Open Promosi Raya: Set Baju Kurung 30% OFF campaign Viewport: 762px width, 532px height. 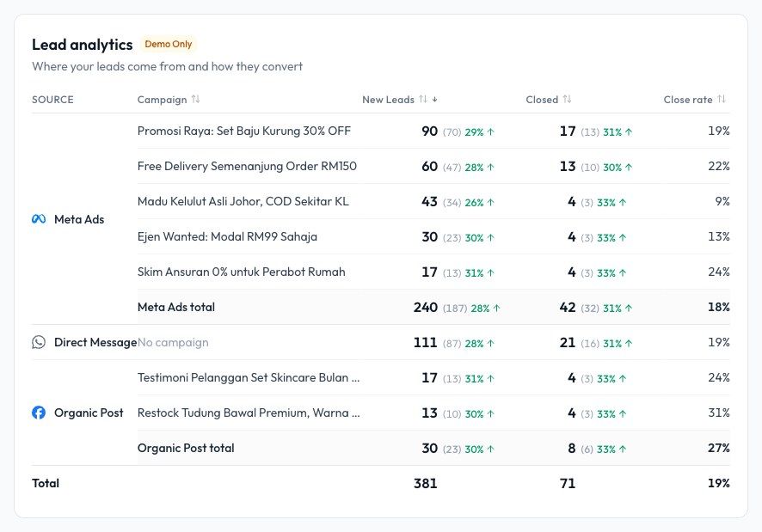pos(244,131)
